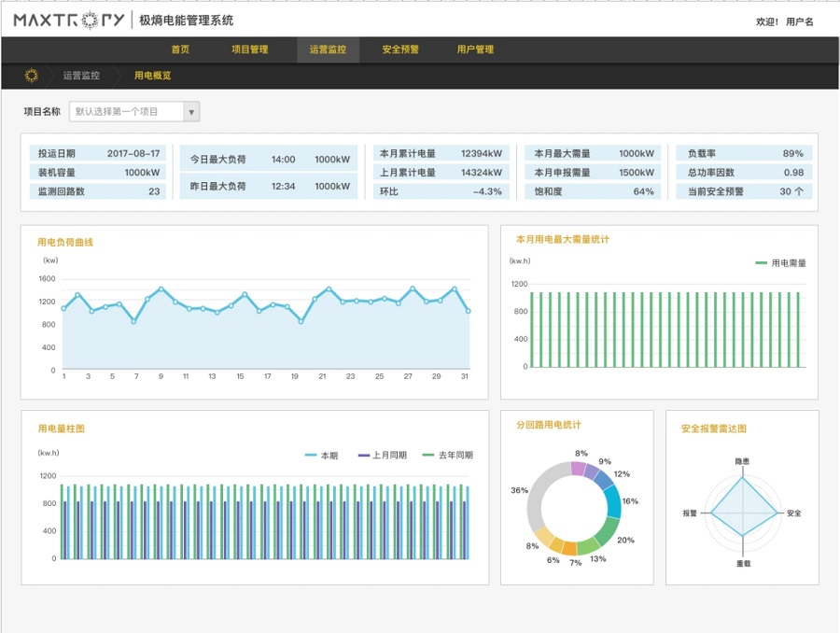840x633 pixels.
Task: Click the 监测回路数 row
Action: pyautogui.click(x=98, y=191)
